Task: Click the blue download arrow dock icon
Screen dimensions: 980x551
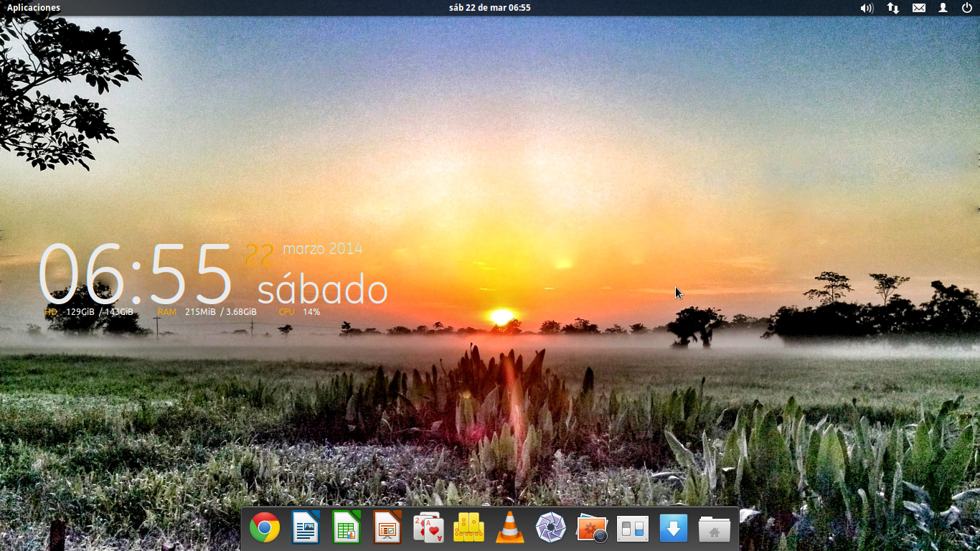Action: (674, 529)
